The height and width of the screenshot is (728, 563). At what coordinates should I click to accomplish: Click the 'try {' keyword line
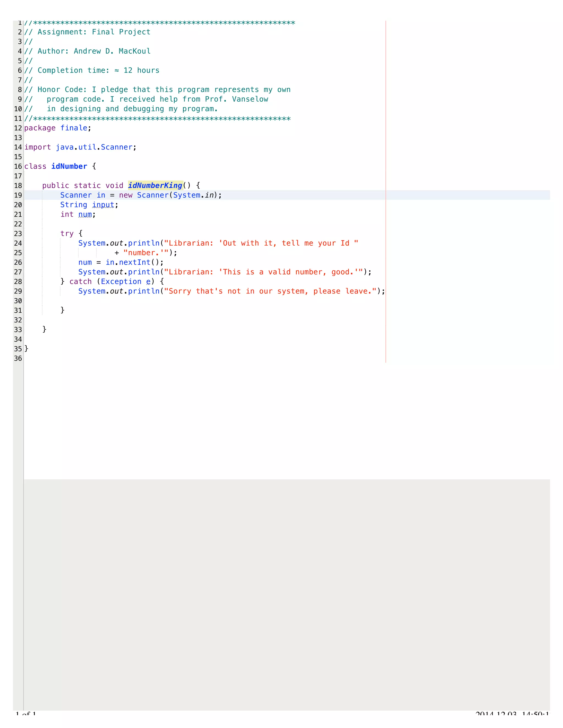click(71, 234)
